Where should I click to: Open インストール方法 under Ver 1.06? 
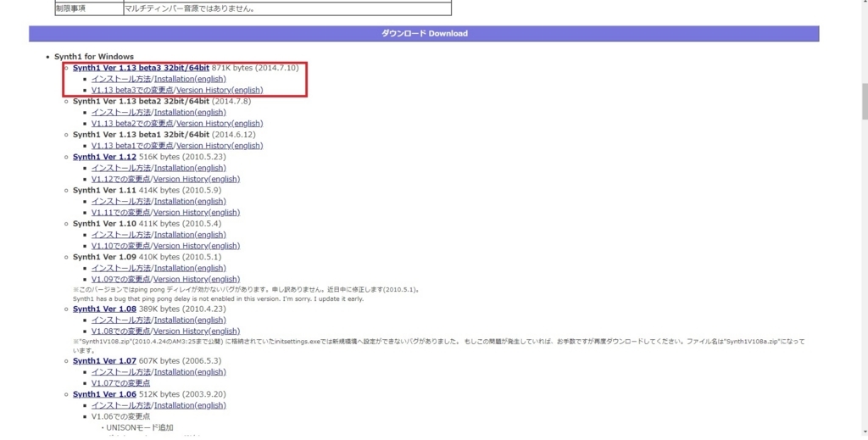point(121,405)
